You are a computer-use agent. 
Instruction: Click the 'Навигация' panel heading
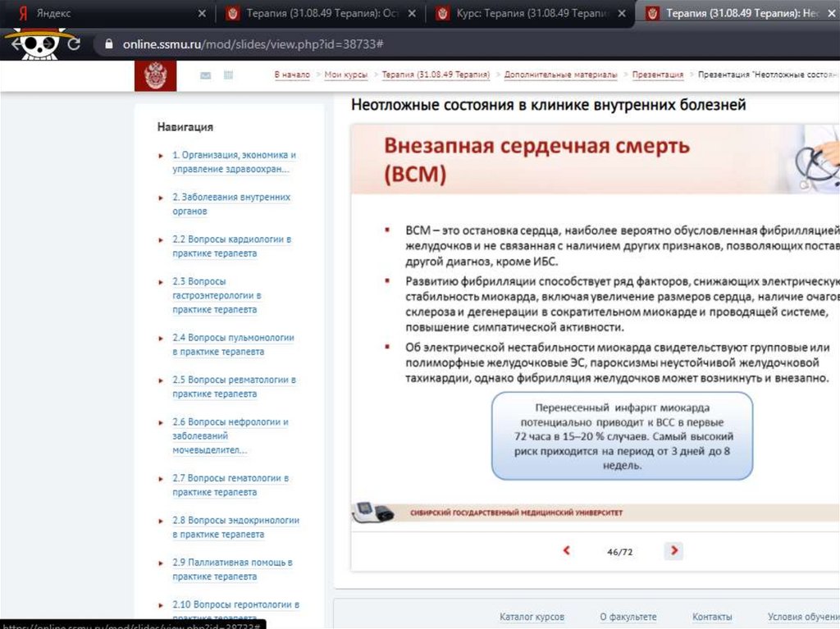(x=185, y=127)
